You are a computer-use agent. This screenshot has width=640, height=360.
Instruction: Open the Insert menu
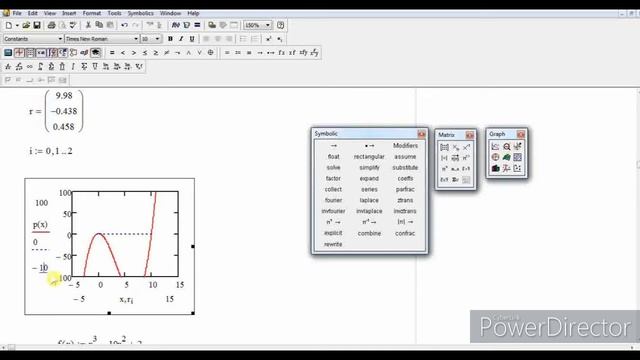69,13
